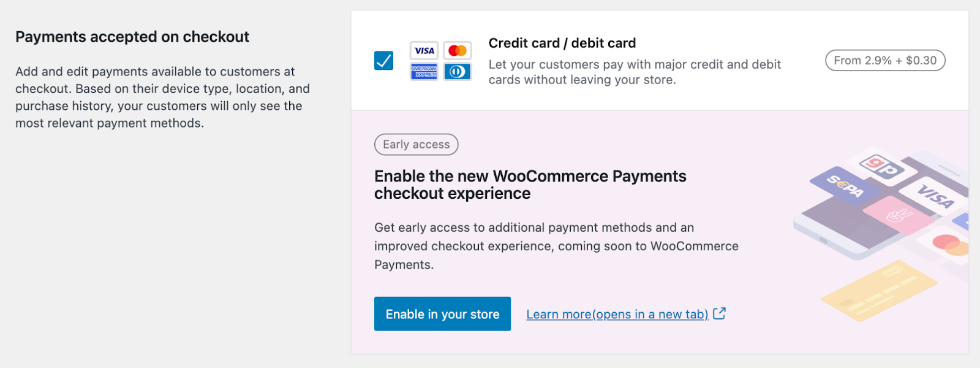Click the VISA tile in illustration
This screenshot has height=368, width=980.
tap(935, 196)
